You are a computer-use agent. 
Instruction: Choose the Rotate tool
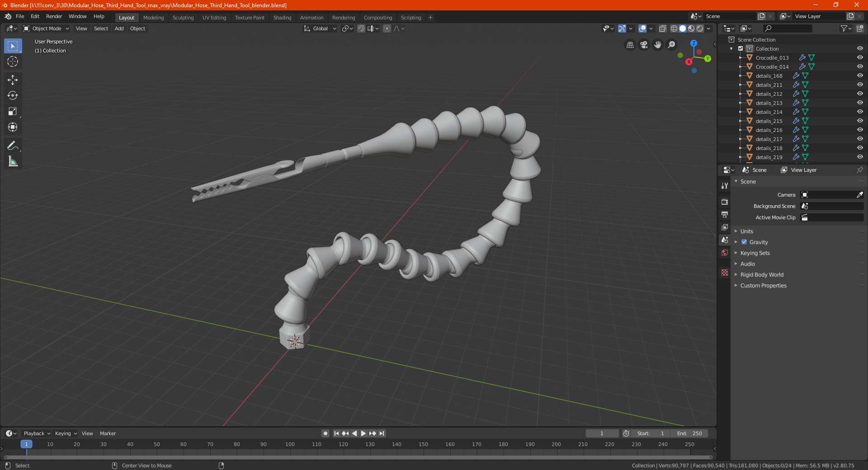(x=13, y=95)
